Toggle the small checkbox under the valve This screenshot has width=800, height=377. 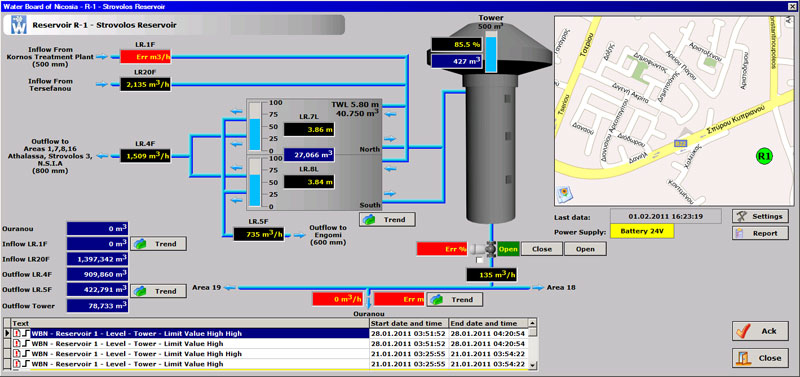point(479,260)
